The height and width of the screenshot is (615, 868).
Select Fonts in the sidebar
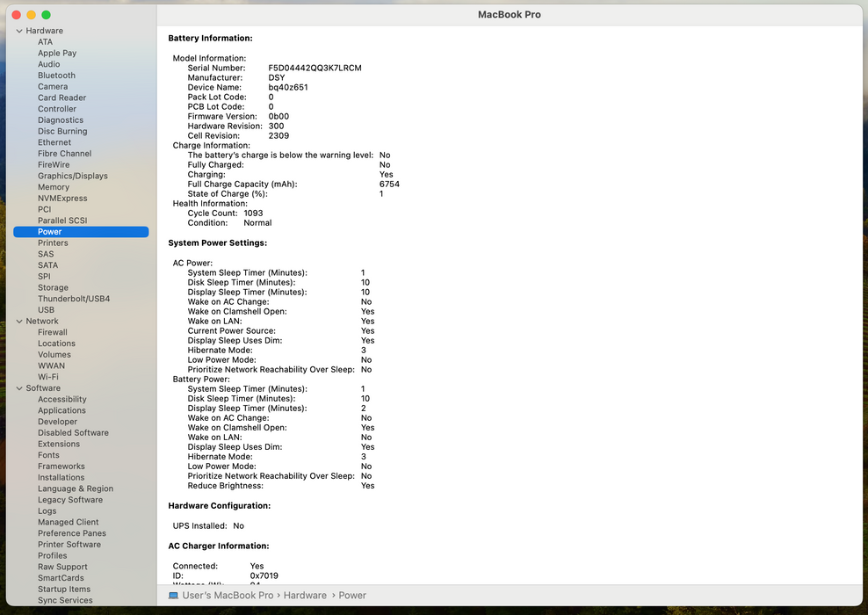(48, 455)
